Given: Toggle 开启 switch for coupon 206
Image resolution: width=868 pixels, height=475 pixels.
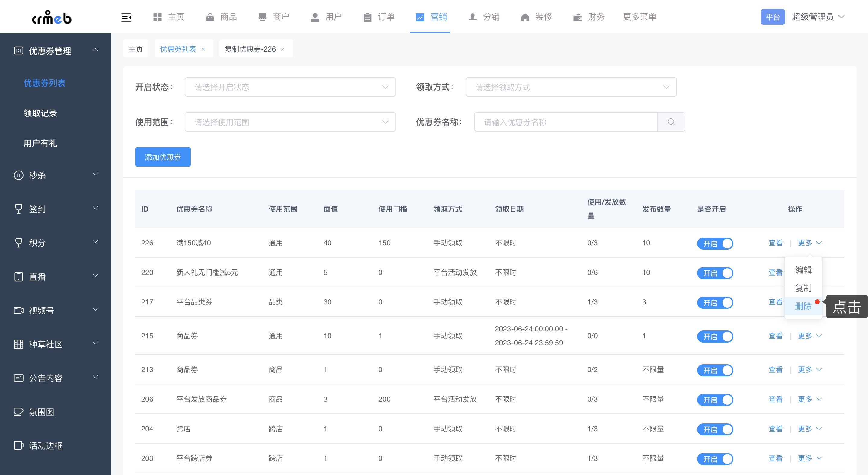Looking at the screenshot, I should pyautogui.click(x=715, y=400).
